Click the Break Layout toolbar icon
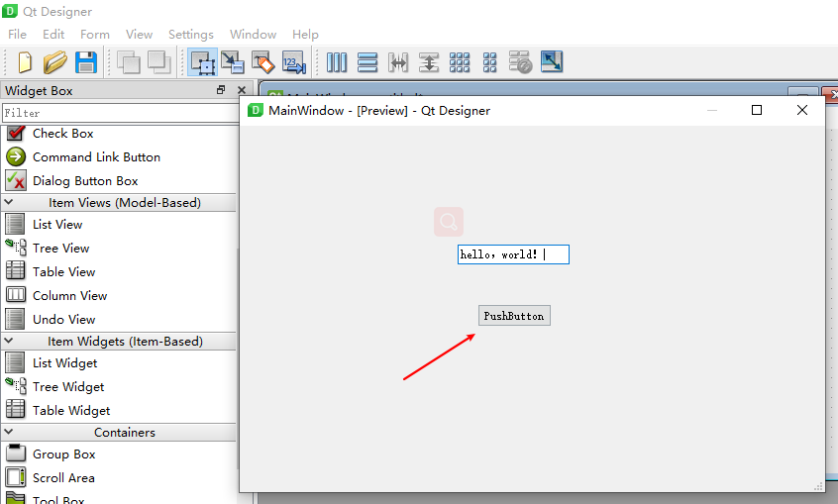838x504 pixels. [x=521, y=62]
